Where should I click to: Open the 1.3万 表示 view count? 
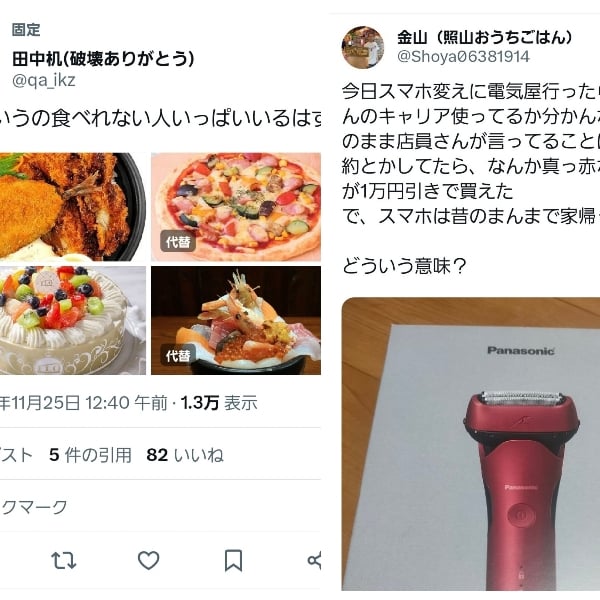point(219,403)
